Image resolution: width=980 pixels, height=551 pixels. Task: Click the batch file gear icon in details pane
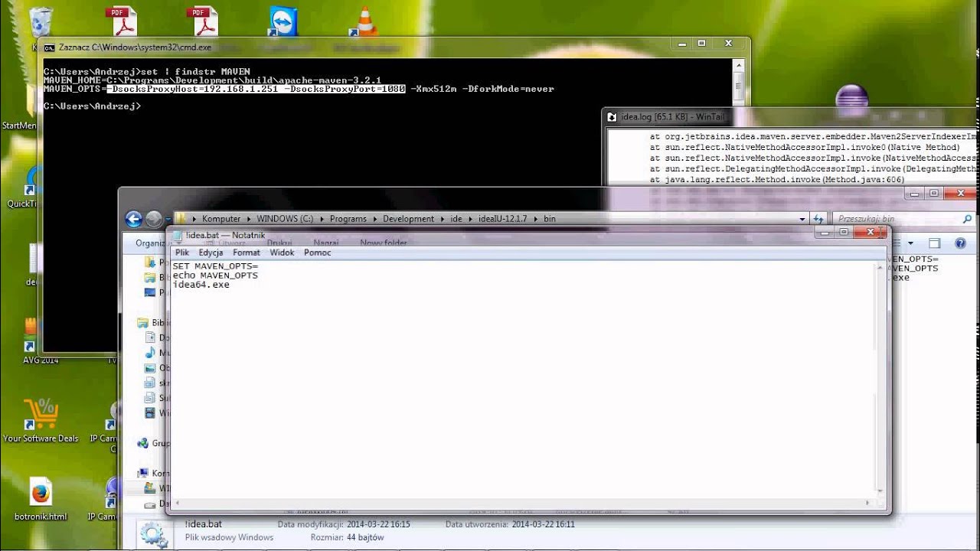pos(153,534)
